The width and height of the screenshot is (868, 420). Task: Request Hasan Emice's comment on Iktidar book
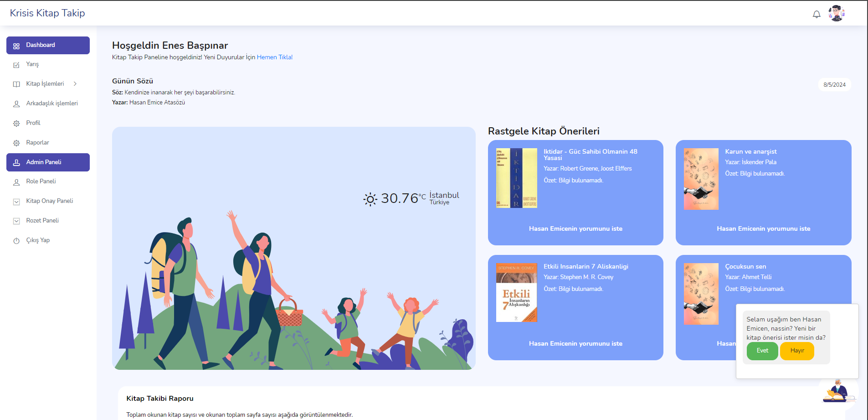(575, 229)
